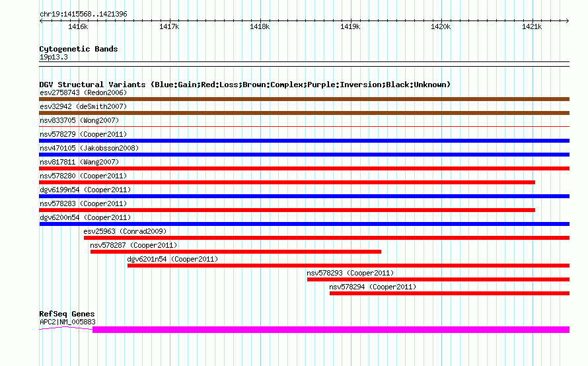
Task: Click the left arrow of the ruler
Action: coord(41,20)
